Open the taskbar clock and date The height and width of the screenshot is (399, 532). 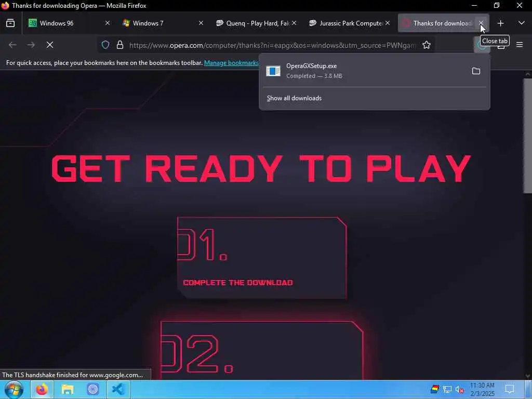pos(482,390)
